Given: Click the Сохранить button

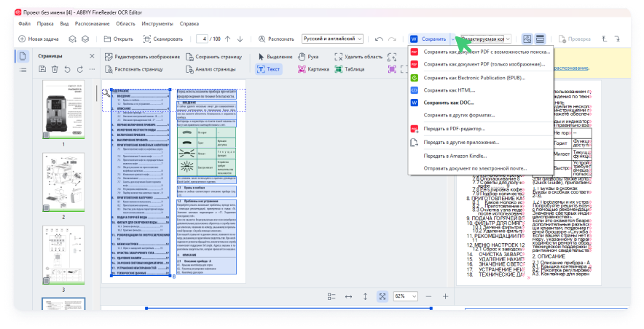Looking at the screenshot, I should tap(428, 39).
